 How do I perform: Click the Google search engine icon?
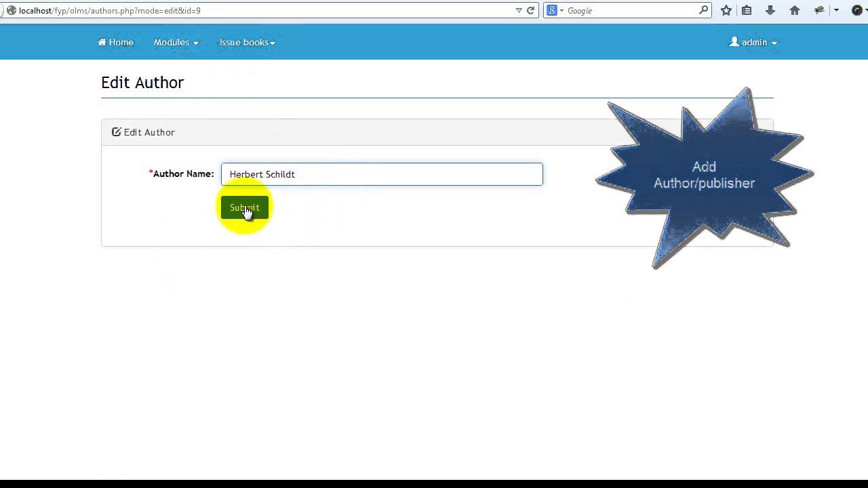552,10
